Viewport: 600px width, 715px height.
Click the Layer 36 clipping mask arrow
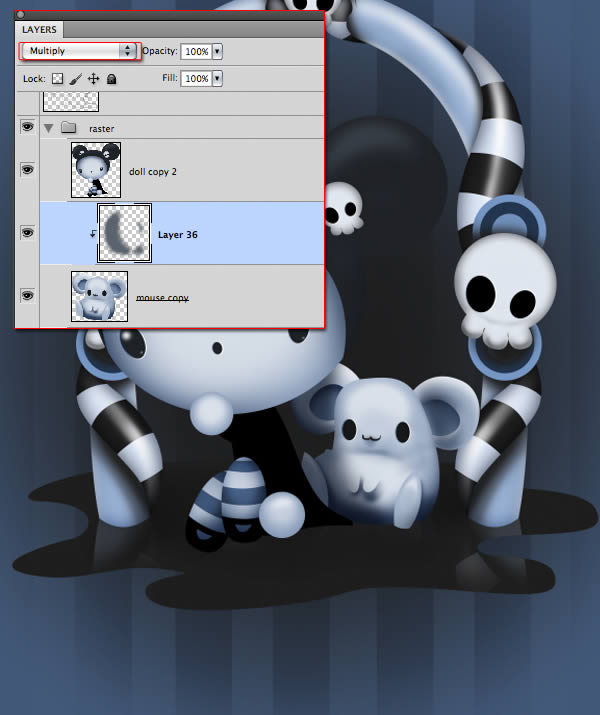pos(93,234)
